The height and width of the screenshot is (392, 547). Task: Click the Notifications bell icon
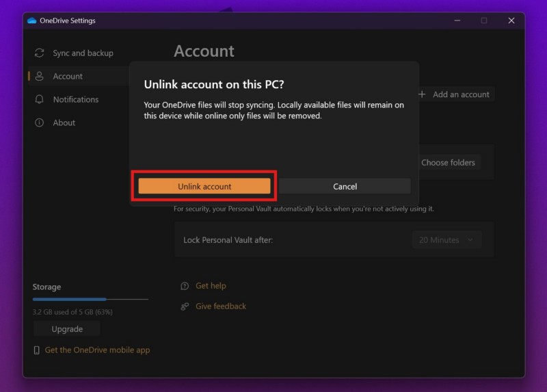[40, 99]
